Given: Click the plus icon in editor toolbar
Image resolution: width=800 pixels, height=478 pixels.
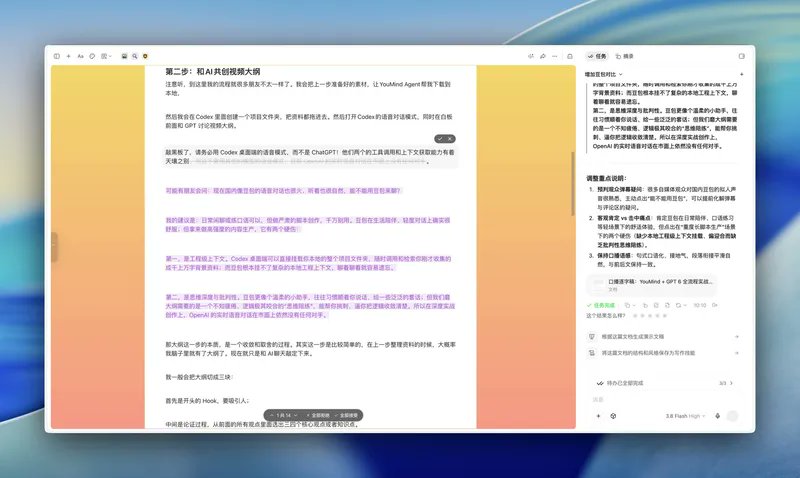Looking at the screenshot, I should click(68, 56).
